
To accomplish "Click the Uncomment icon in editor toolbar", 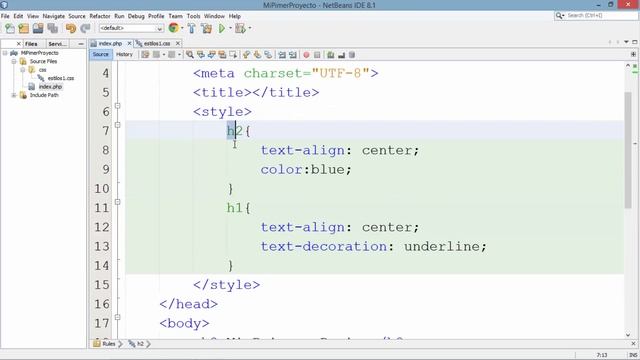I will [341, 55].
